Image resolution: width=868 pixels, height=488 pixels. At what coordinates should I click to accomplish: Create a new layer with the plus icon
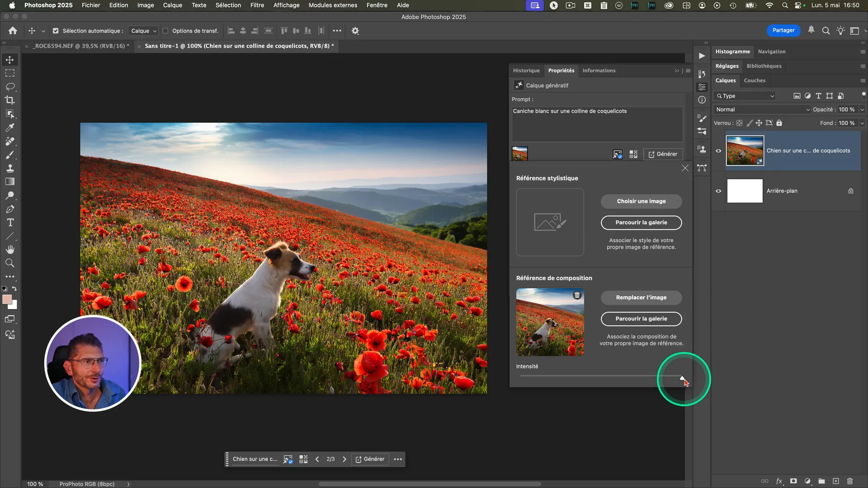coord(836,481)
